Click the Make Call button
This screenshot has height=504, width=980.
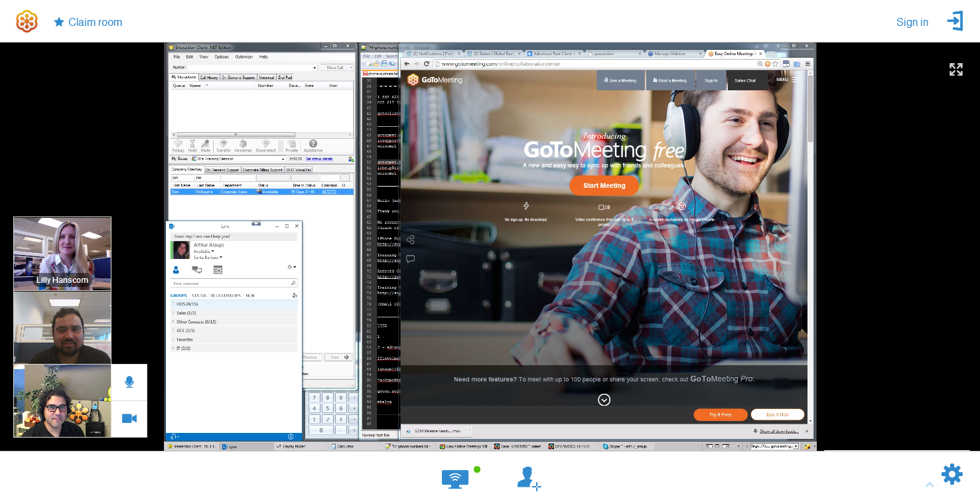pyautogui.click(x=336, y=68)
